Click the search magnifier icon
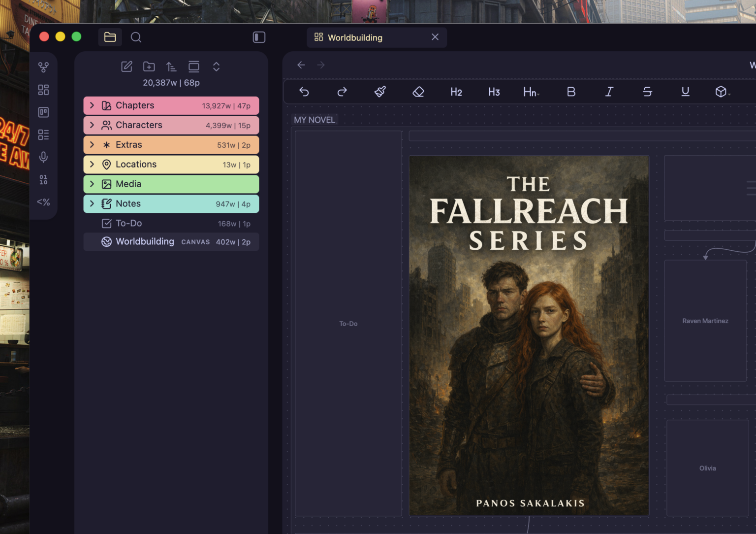Screen dimensions: 756x534 pos(136,37)
